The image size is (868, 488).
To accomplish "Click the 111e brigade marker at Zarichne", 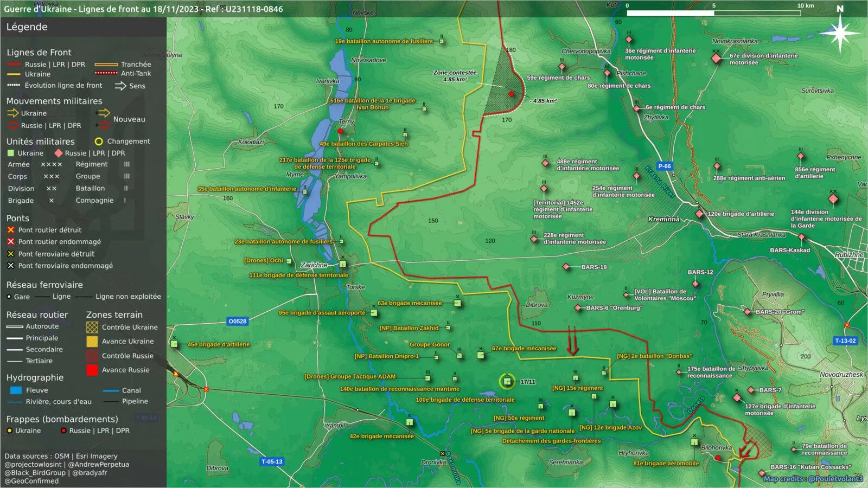I will click(343, 264).
